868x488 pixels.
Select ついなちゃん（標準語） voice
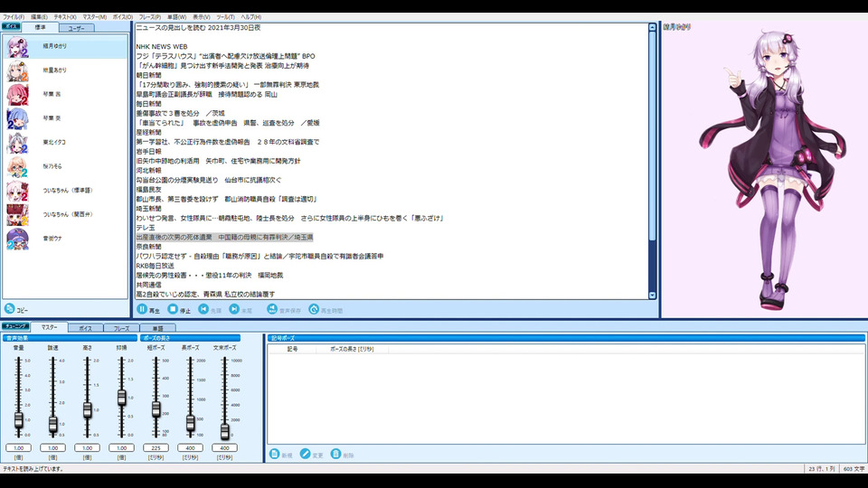65,191
